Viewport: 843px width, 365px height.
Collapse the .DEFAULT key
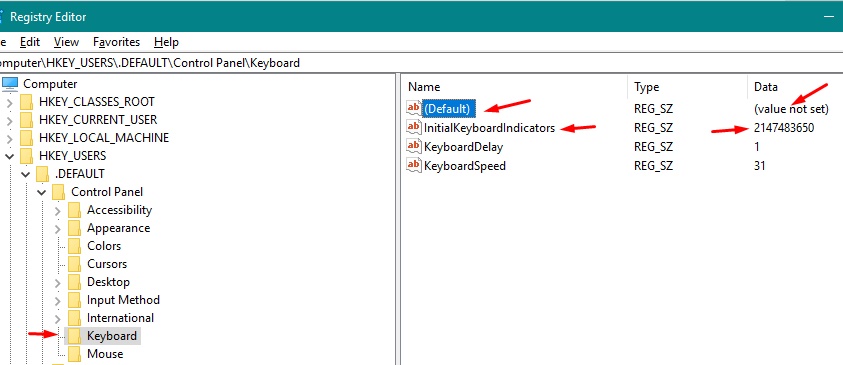point(26,174)
